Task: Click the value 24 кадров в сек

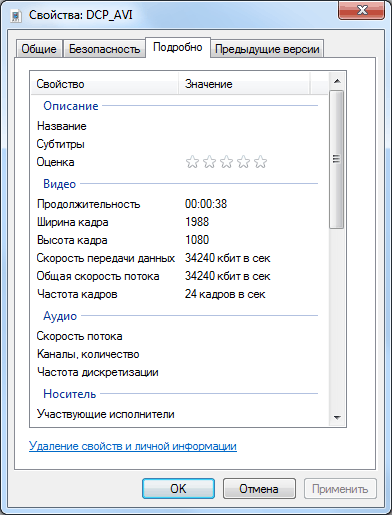Action: point(225,294)
